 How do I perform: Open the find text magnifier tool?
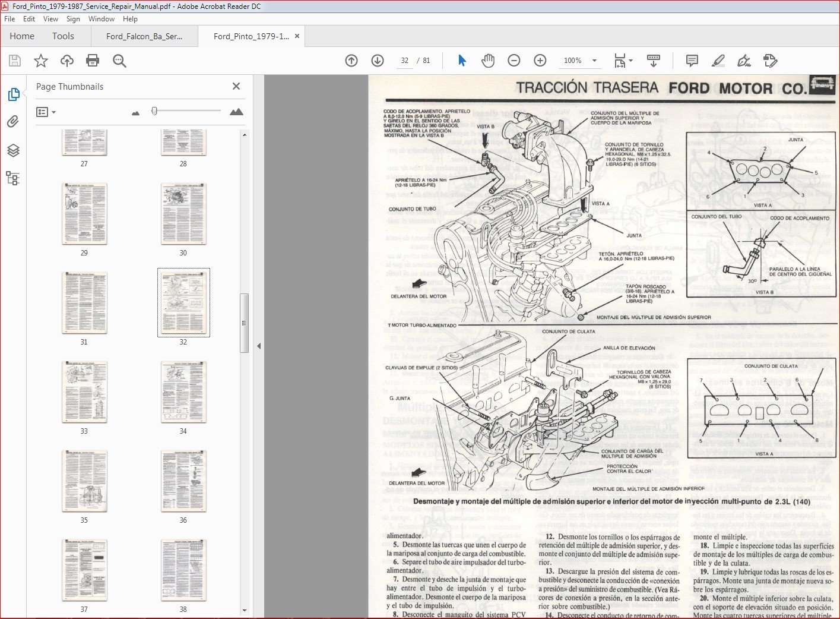119,61
